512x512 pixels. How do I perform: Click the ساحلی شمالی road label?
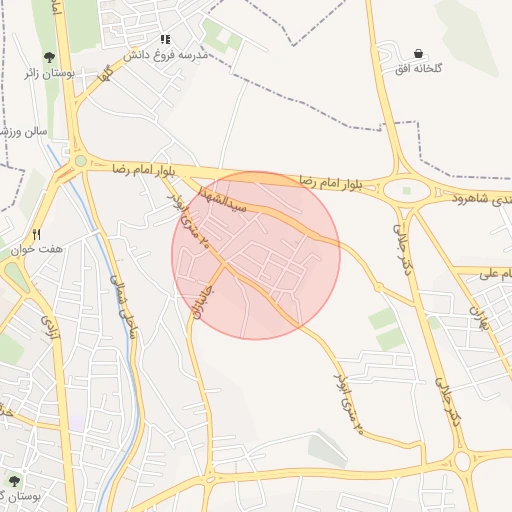tap(123, 307)
